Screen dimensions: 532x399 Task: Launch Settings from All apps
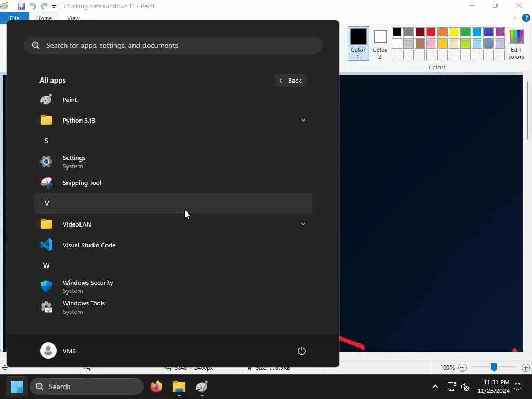[173, 162]
